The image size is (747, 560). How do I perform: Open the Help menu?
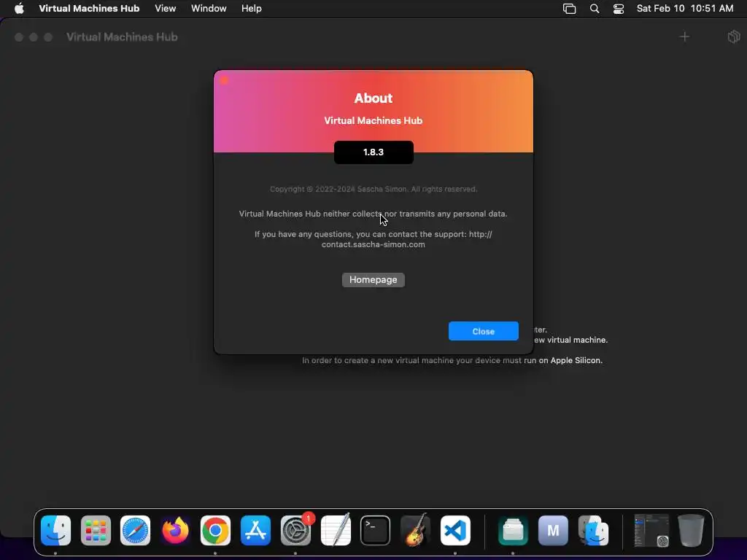click(251, 9)
